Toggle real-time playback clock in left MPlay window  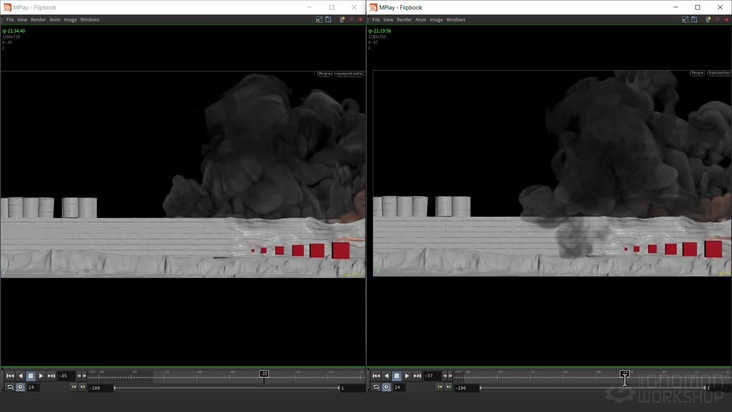[21, 387]
